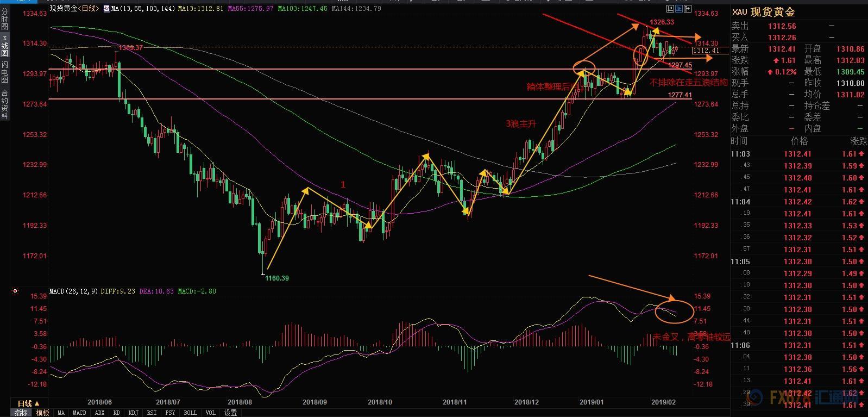Click the 均价 value 1311.02
868x417 pixels.
[x=850, y=95]
